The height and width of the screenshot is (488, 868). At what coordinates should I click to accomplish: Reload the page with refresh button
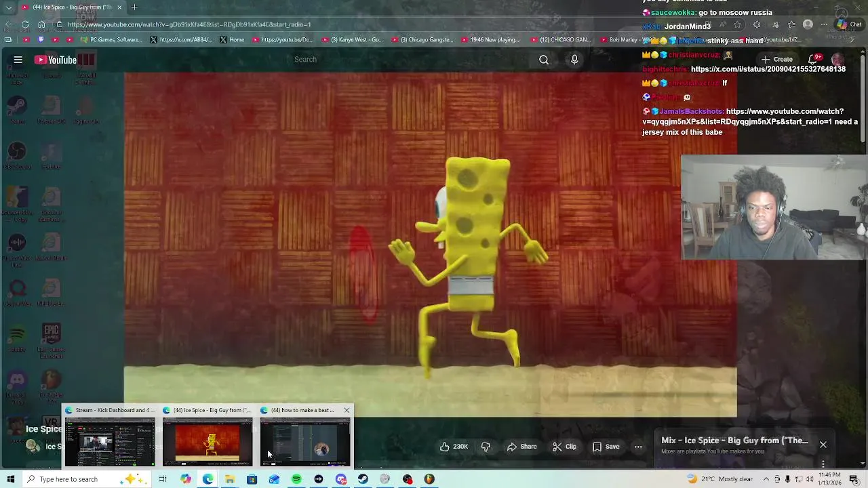coord(25,24)
